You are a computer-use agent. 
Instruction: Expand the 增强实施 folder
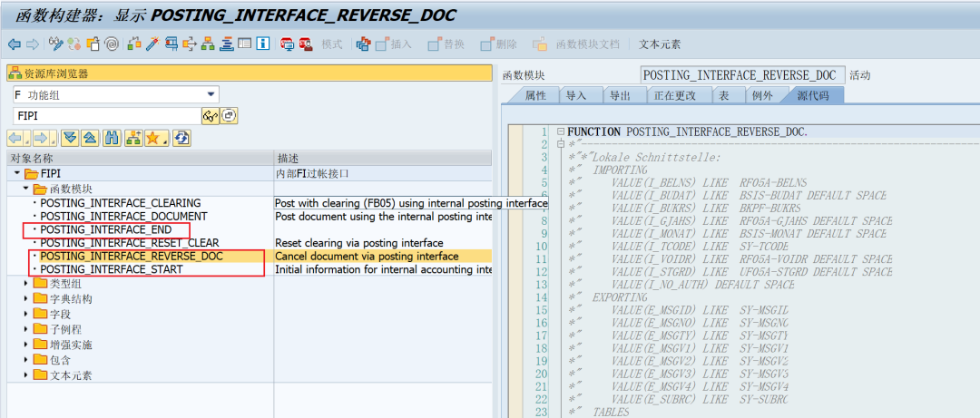click(x=25, y=345)
